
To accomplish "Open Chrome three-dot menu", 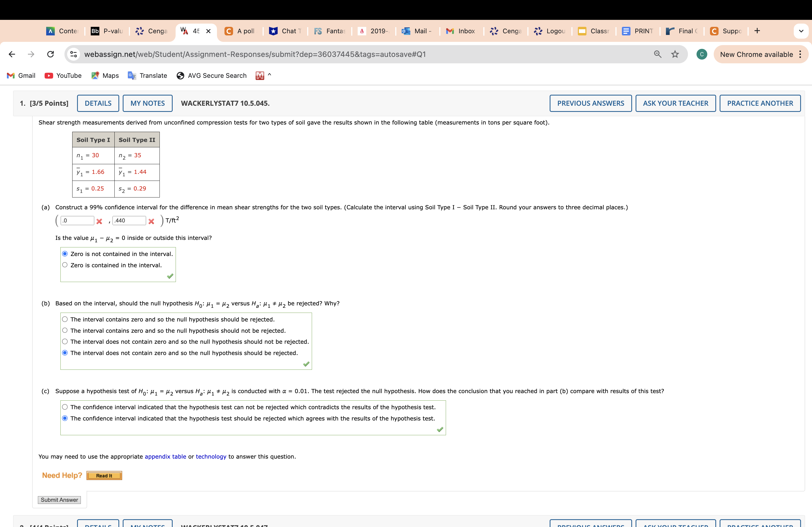I will 800,54.
